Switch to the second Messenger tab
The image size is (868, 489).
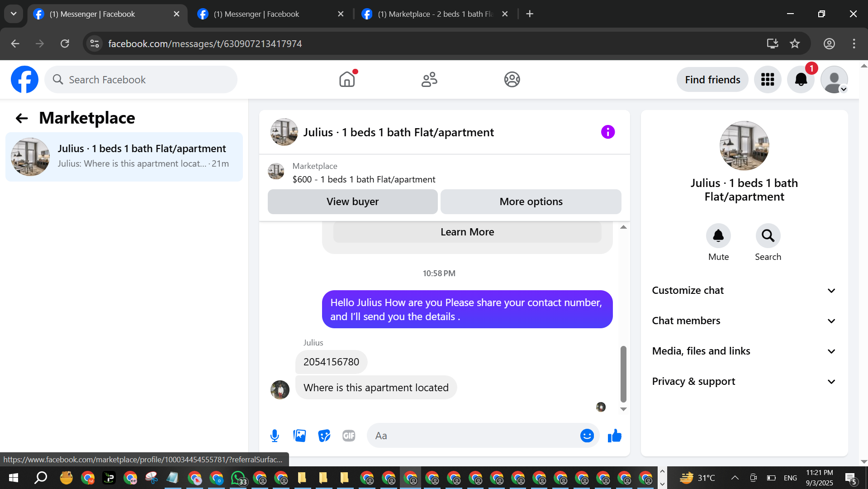[x=270, y=14]
